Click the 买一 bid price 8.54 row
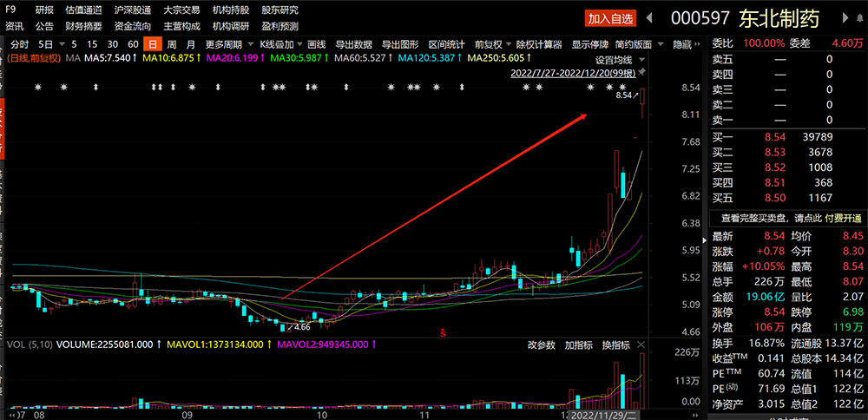 click(787, 137)
